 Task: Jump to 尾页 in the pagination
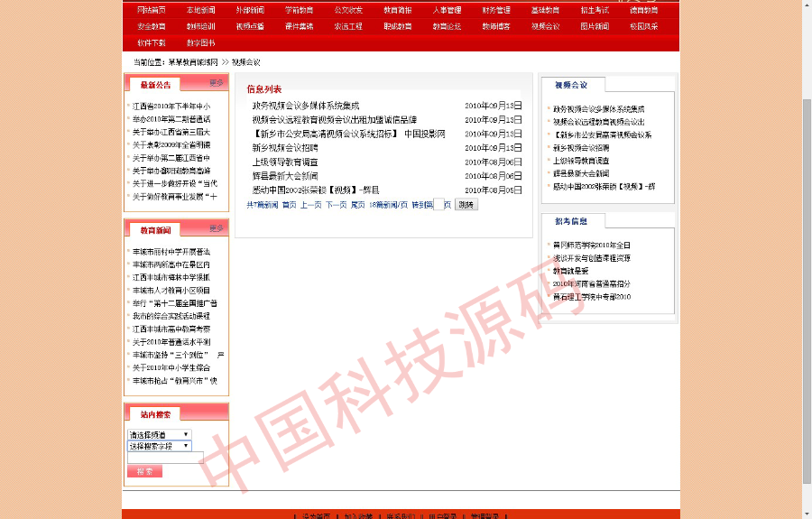point(357,206)
